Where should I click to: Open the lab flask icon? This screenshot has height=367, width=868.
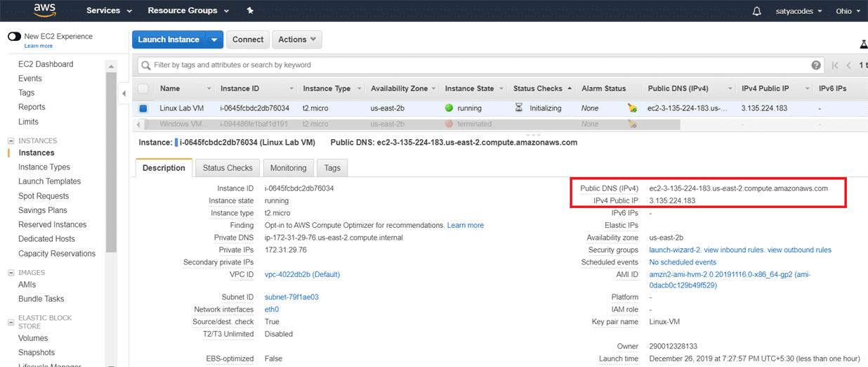[x=863, y=44]
